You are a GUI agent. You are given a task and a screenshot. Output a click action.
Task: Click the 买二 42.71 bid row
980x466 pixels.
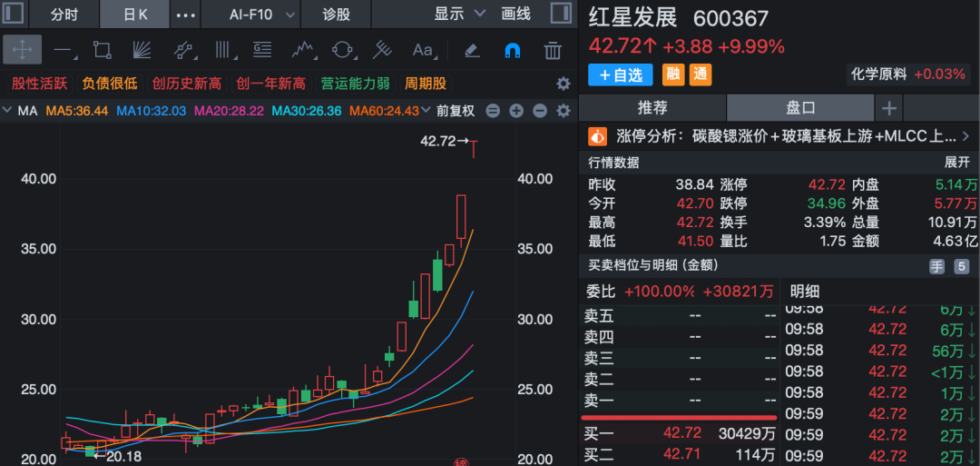pyautogui.click(x=680, y=454)
